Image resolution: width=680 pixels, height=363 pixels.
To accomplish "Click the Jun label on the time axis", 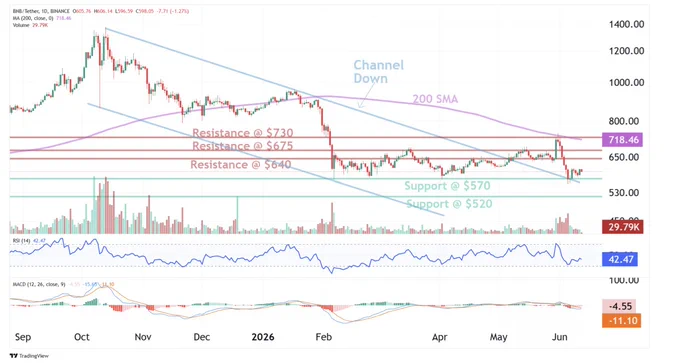I will tap(559, 337).
